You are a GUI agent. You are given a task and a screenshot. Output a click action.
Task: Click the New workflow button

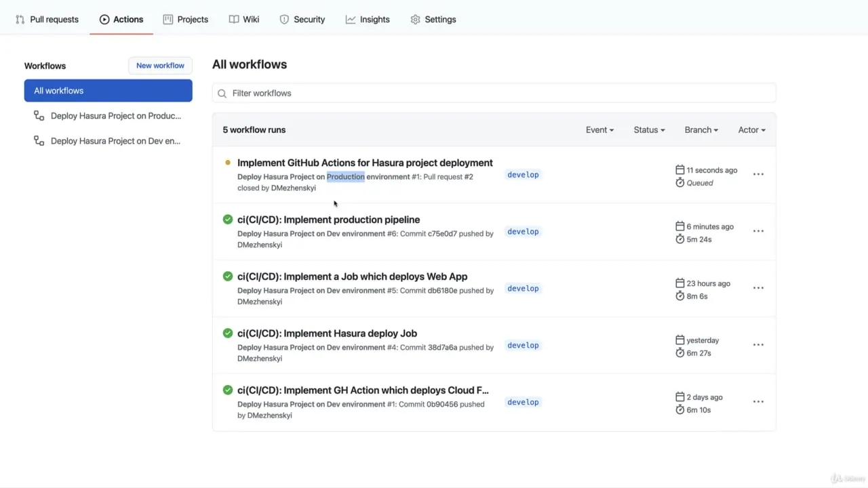coord(160,66)
